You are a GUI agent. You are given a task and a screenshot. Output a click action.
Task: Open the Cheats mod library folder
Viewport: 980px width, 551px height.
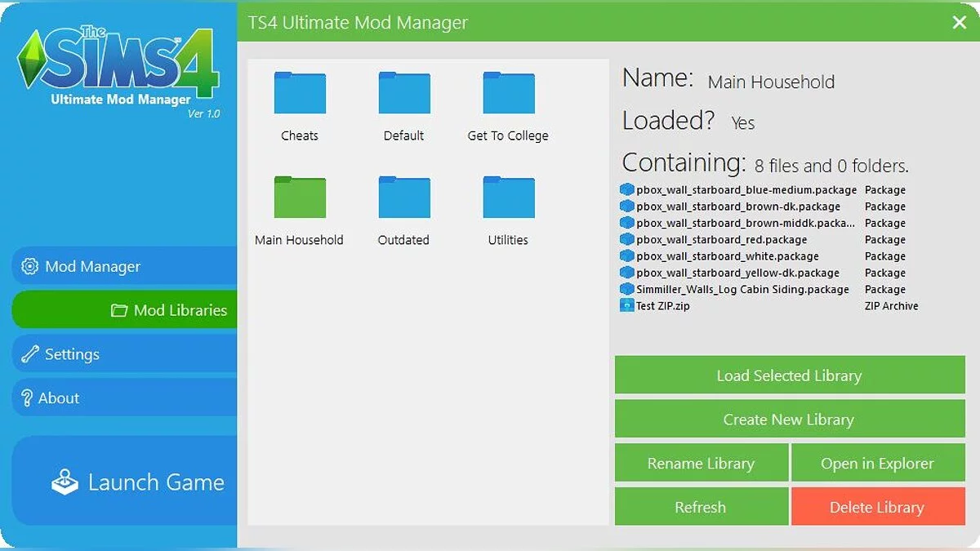point(299,91)
